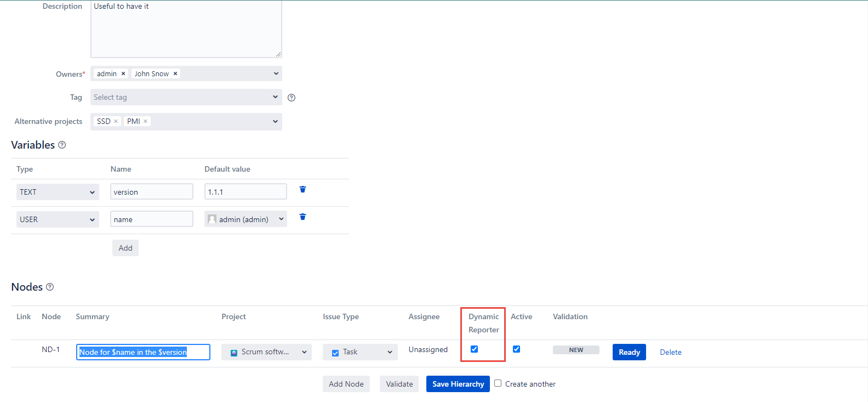Click the Delete link for node ND-1

tap(670, 352)
